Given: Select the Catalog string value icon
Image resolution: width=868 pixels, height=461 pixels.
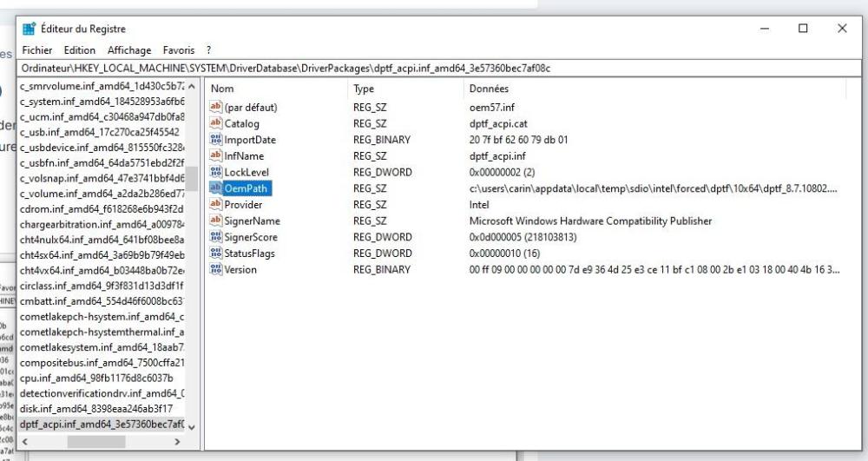Looking at the screenshot, I should click(x=216, y=123).
